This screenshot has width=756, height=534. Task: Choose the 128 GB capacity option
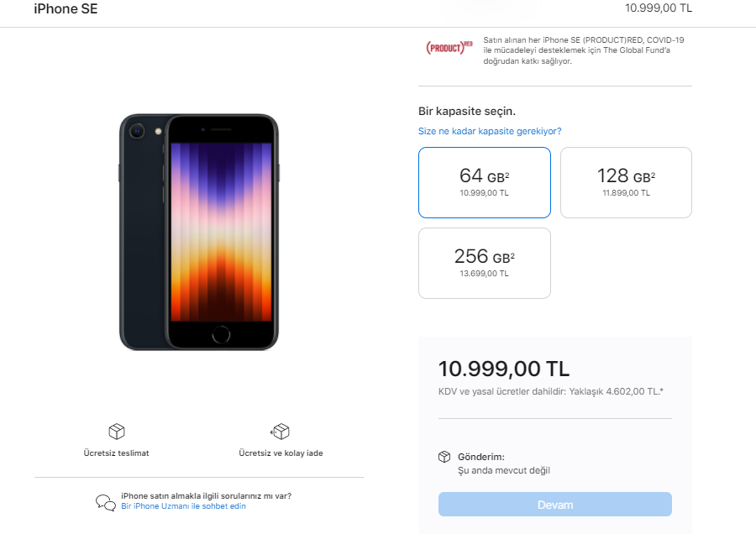(626, 182)
